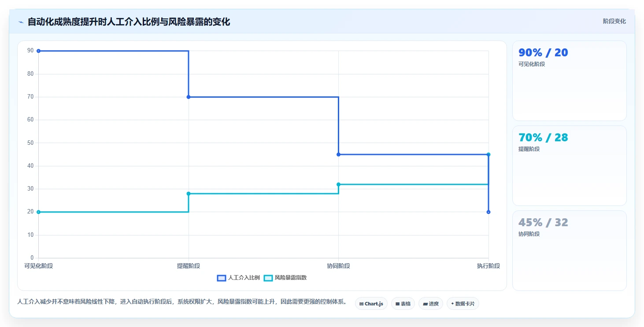
Task: Open the 70% / 28 提醒阶段 card
Action: tap(569, 166)
